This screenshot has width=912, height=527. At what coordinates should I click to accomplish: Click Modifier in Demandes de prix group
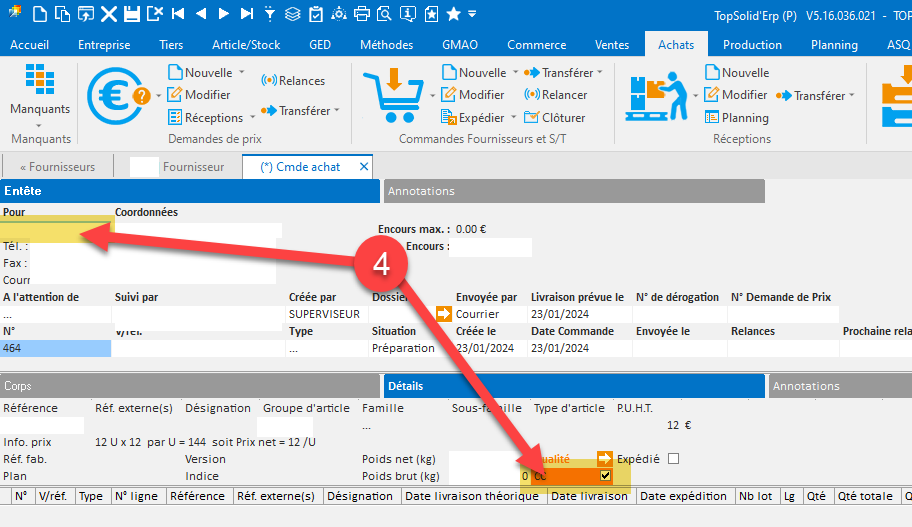pos(199,94)
